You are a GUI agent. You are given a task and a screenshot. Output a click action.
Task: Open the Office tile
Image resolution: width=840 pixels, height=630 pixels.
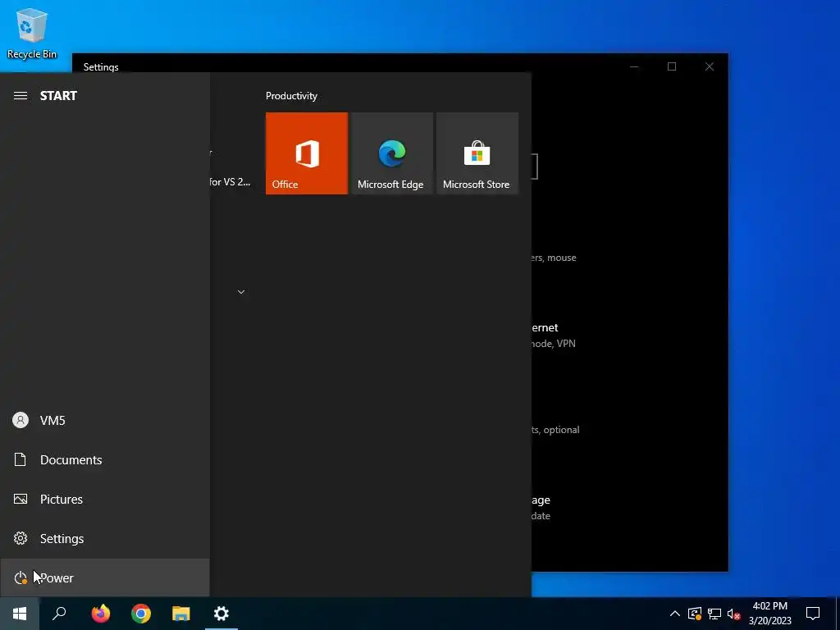(307, 153)
